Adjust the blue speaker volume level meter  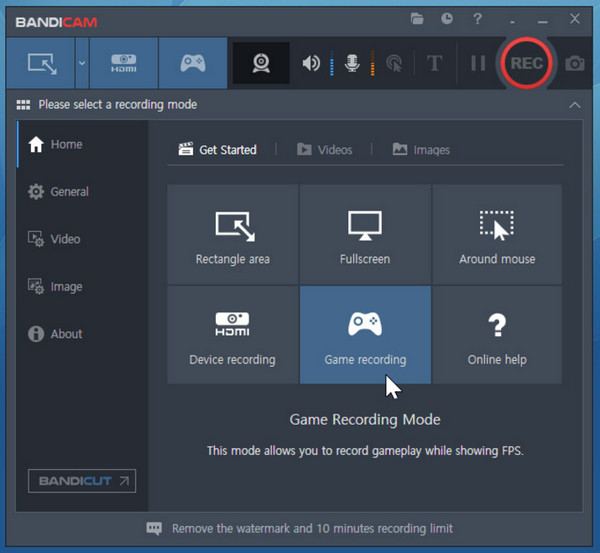tap(332, 63)
